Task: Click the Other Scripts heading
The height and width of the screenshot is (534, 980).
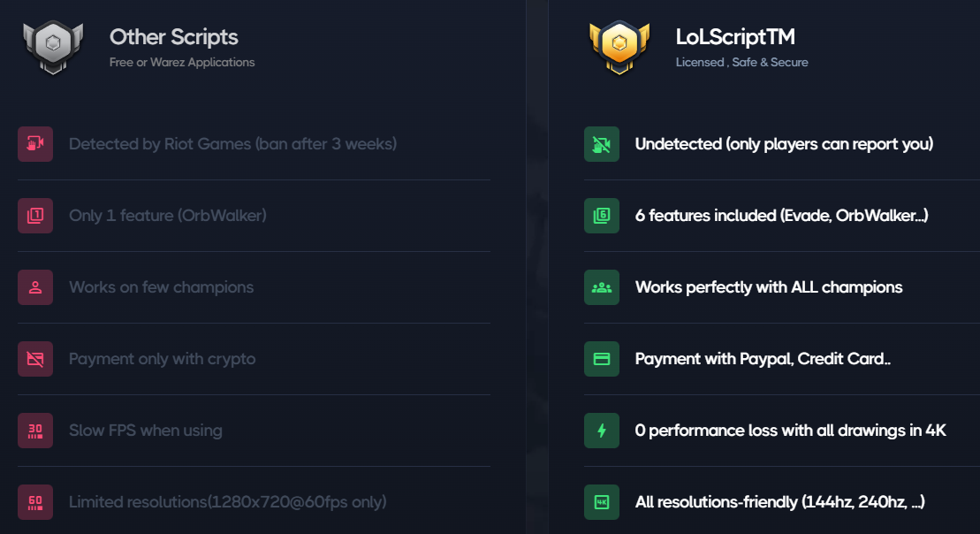Action: 173,37
